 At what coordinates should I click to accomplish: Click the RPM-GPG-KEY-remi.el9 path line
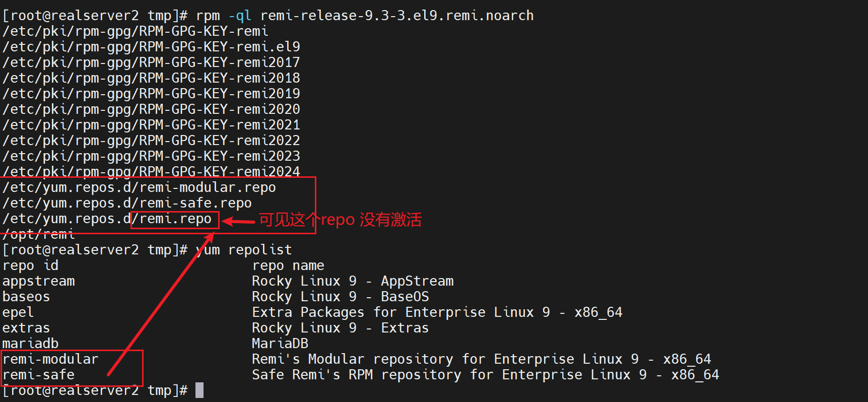[151, 47]
